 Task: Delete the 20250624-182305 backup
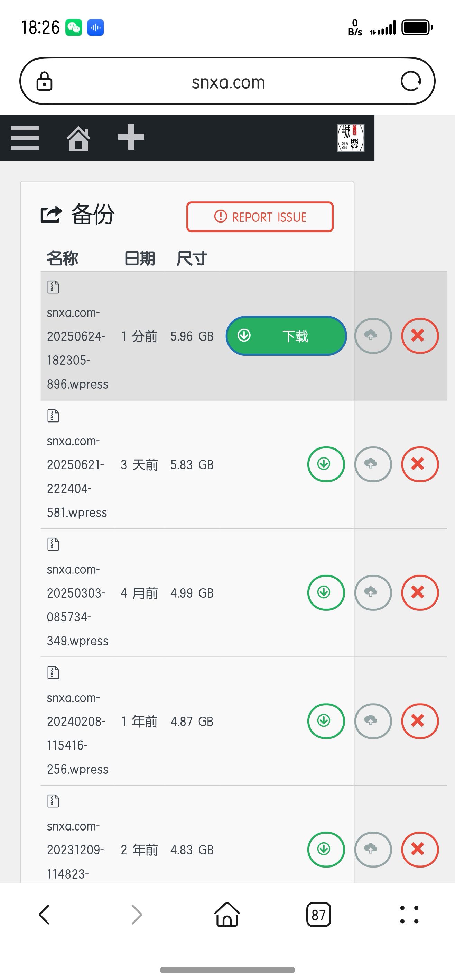(420, 336)
